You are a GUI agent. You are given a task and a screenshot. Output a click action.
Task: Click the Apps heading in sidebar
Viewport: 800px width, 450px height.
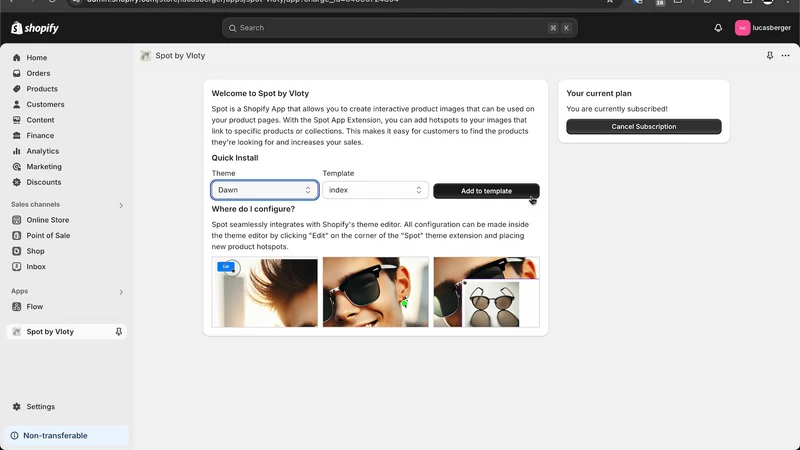(19, 291)
